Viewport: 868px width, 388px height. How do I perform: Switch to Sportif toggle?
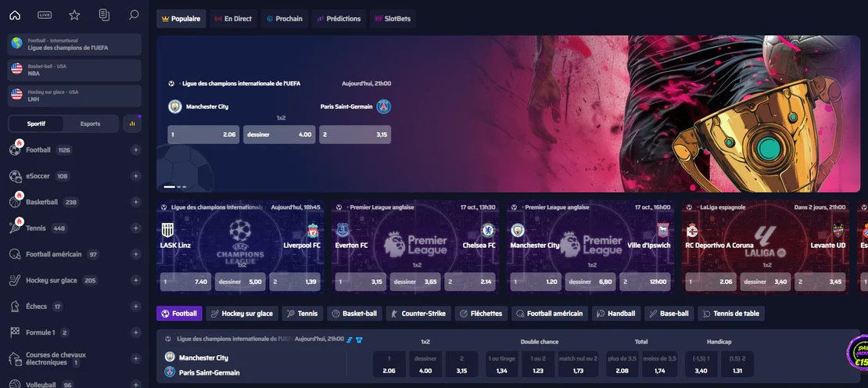[37, 124]
